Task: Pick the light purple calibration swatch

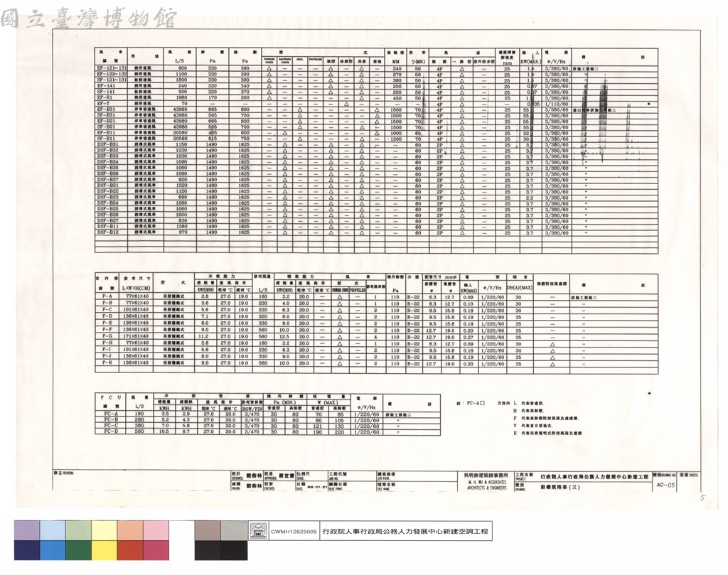Action: (x=27, y=530)
